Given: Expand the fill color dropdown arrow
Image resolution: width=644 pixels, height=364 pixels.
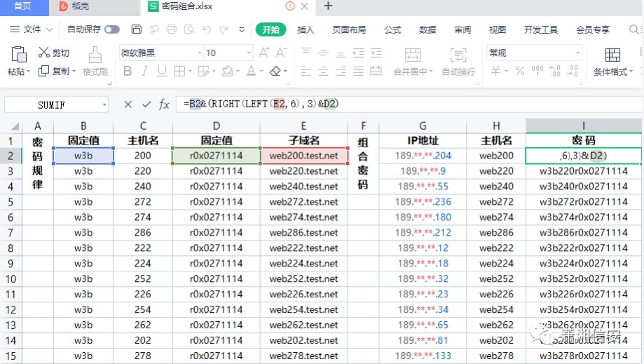Looking at the screenshot, I should 238,72.
